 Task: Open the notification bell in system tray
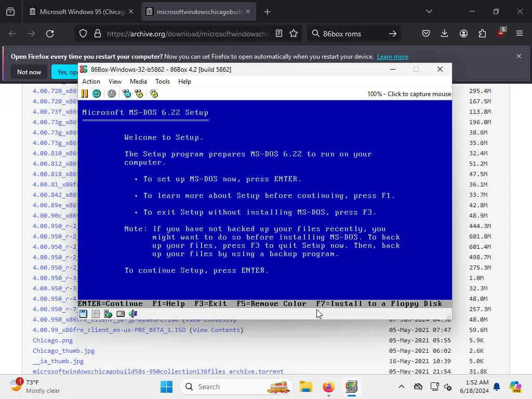497,387
